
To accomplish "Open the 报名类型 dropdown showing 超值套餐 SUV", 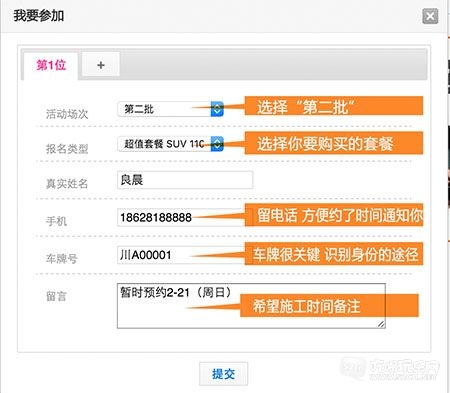I will click(170, 144).
